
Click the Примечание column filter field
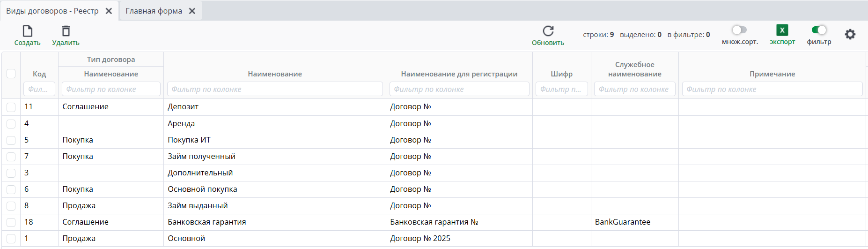coord(772,89)
